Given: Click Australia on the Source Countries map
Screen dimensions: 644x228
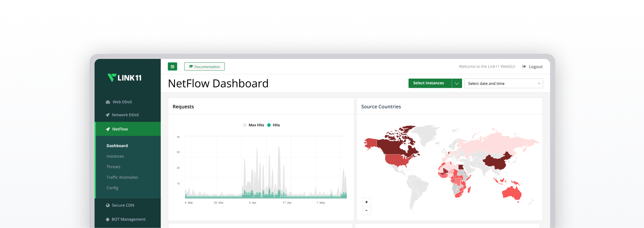Looking at the screenshot, I should pyautogui.click(x=512, y=193).
